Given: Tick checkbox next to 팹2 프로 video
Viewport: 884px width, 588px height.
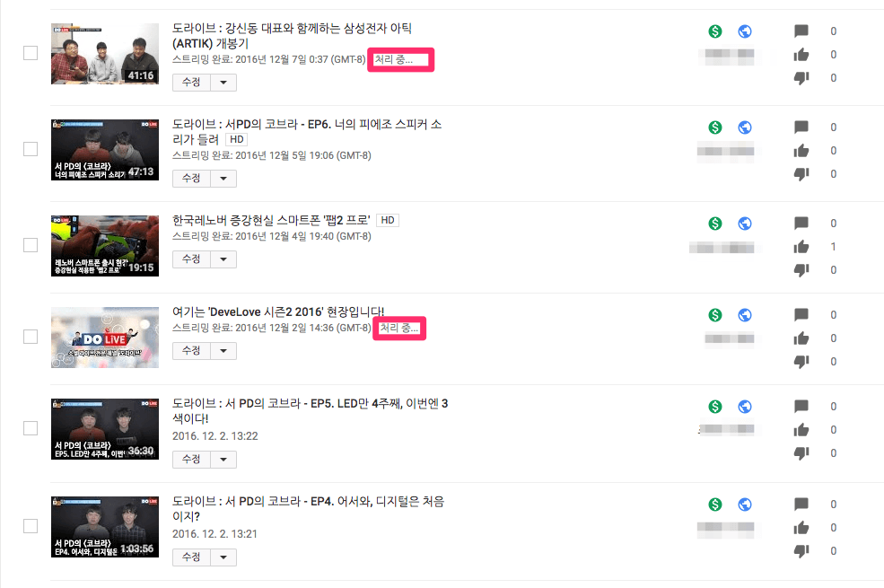Looking at the screenshot, I should pyautogui.click(x=31, y=245).
